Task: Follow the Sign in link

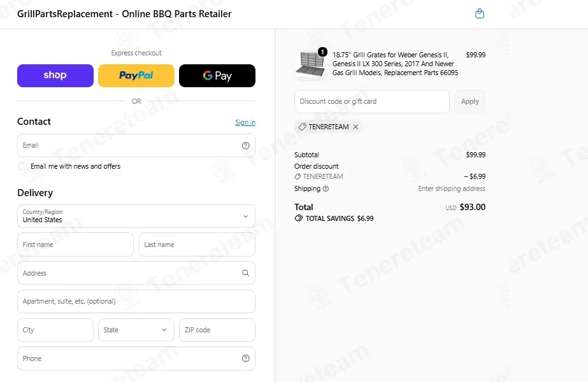Action: [x=245, y=122]
